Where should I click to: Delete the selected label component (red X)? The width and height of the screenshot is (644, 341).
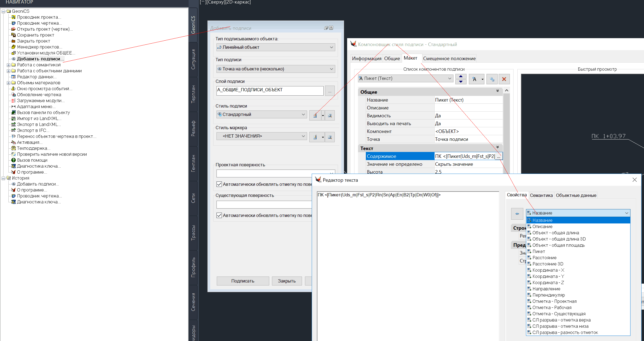tap(504, 79)
